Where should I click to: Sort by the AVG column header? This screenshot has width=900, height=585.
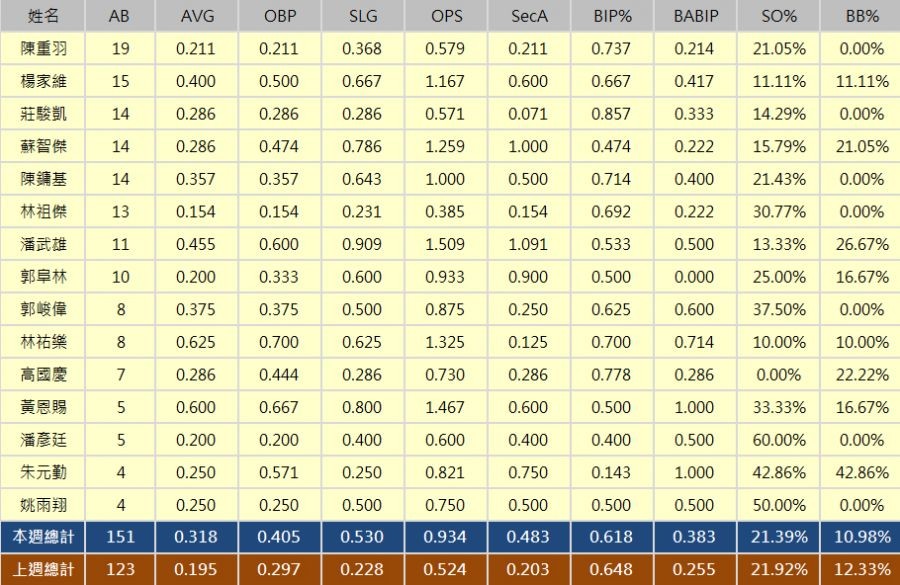click(197, 16)
